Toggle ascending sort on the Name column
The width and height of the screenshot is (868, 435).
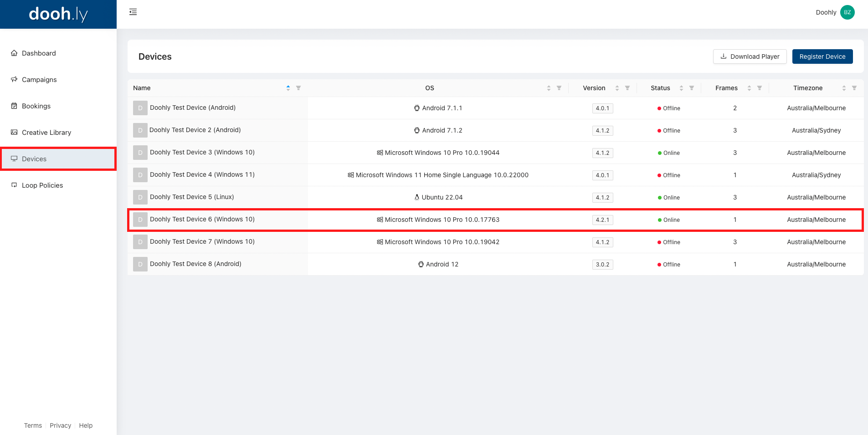coord(288,87)
